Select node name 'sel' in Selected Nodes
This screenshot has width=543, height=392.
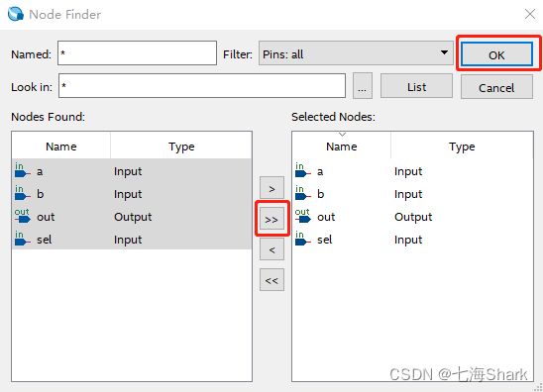(325, 240)
